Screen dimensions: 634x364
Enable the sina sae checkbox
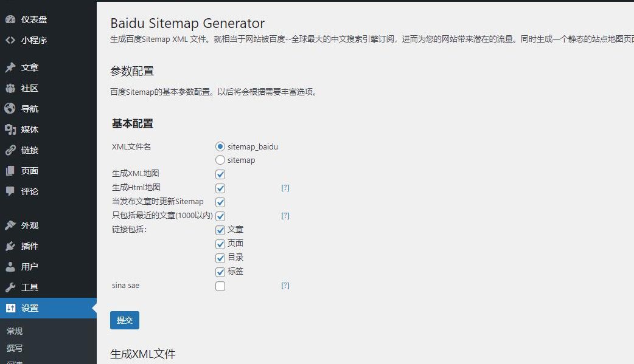[220, 286]
